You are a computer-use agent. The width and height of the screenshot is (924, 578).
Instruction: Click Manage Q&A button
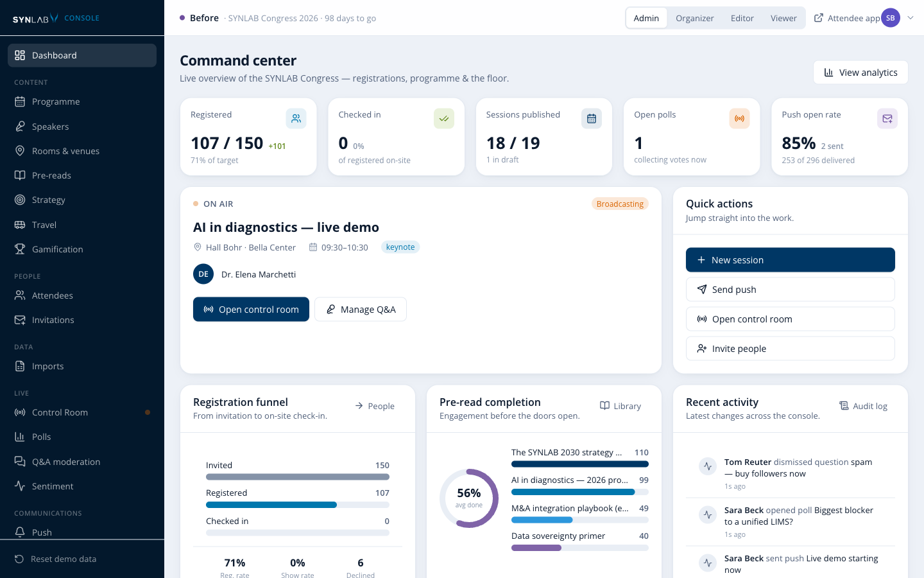click(361, 310)
